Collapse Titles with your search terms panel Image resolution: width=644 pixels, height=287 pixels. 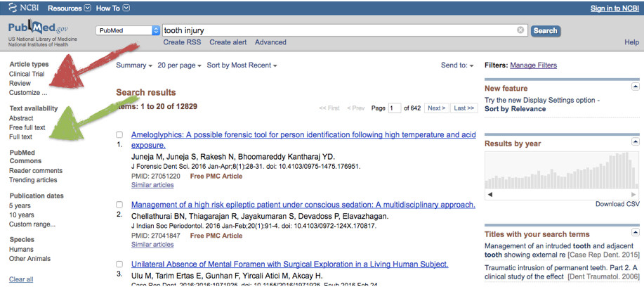point(636,232)
